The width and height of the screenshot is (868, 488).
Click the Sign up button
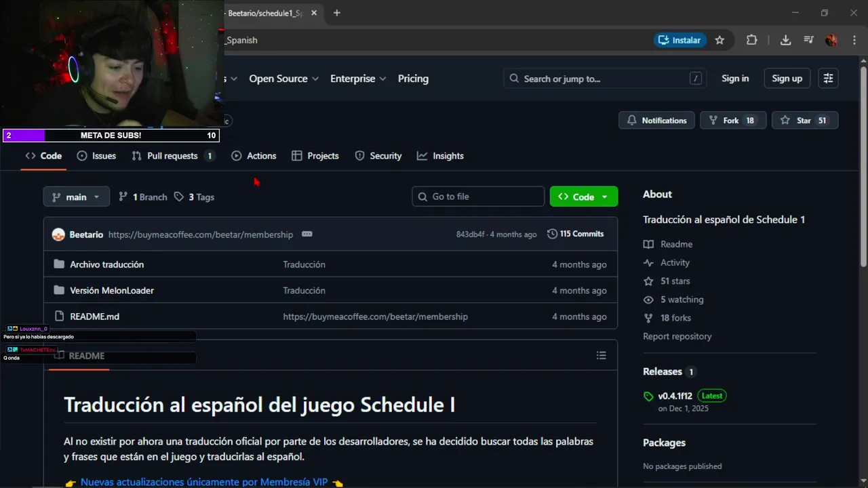(787, 79)
